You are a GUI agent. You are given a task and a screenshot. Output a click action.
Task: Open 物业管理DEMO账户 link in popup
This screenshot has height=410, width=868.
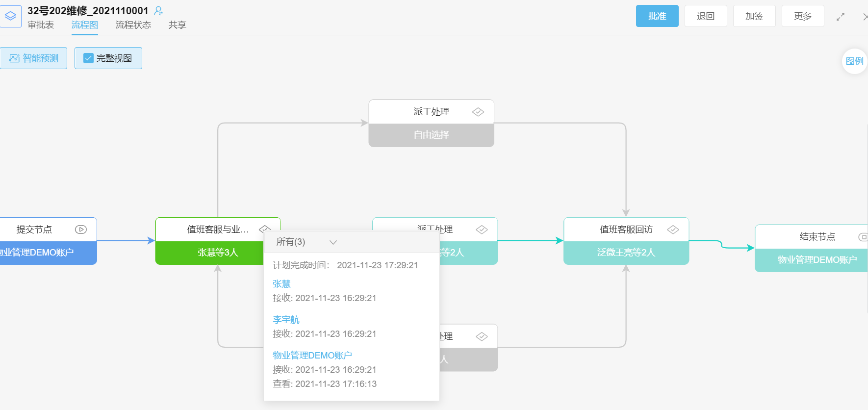(x=312, y=356)
